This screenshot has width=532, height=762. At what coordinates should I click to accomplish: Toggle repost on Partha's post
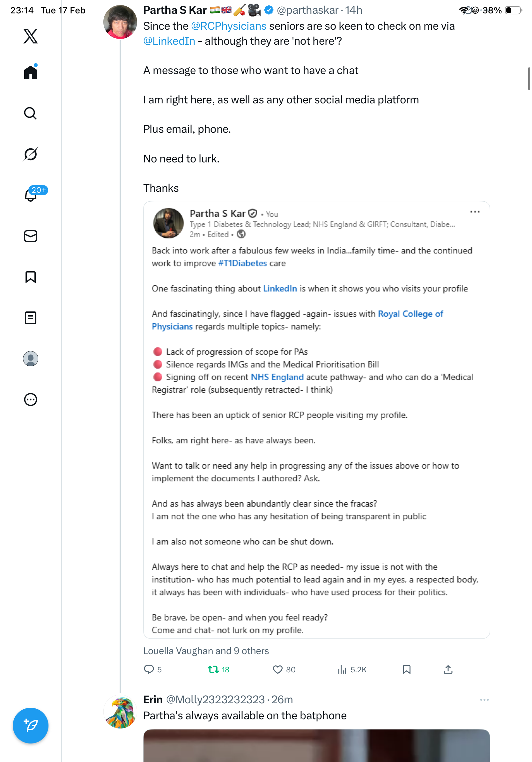pyautogui.click(x=213, y=669)
